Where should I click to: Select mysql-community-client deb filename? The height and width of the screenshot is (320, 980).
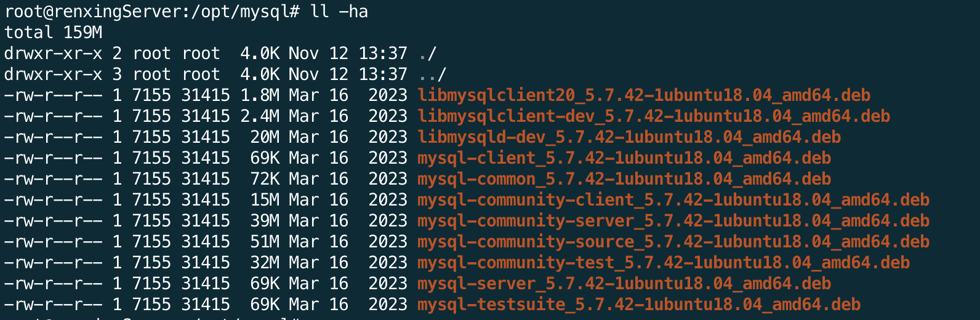click(673, 200)
